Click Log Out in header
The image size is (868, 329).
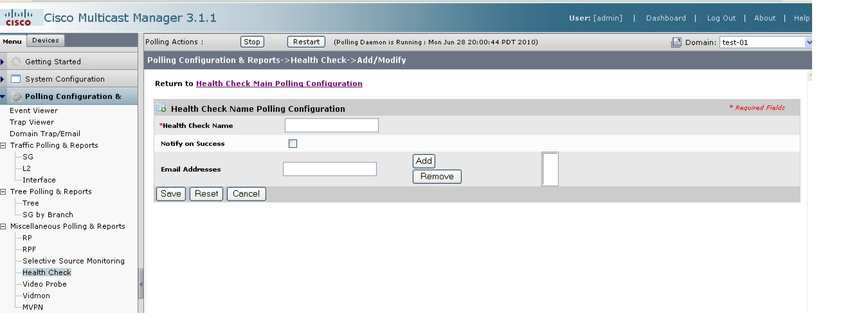[721, 18]
